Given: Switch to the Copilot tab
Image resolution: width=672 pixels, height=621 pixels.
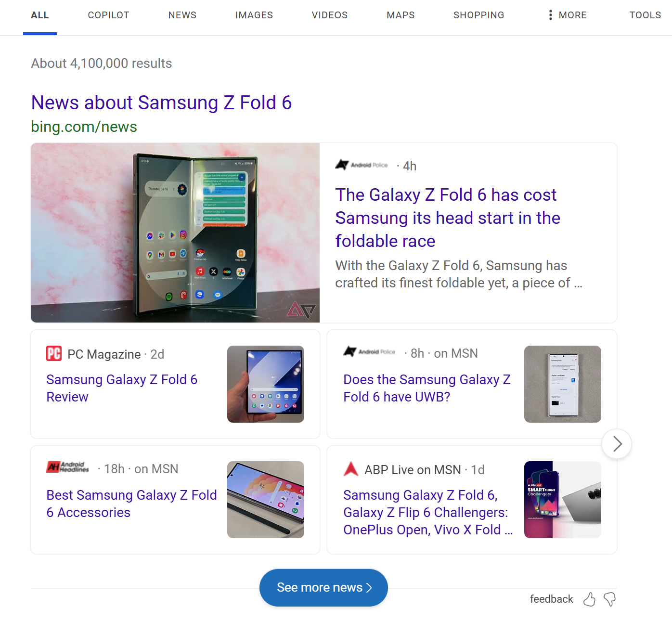Looking at the screenshot, I should click(108, 15).
